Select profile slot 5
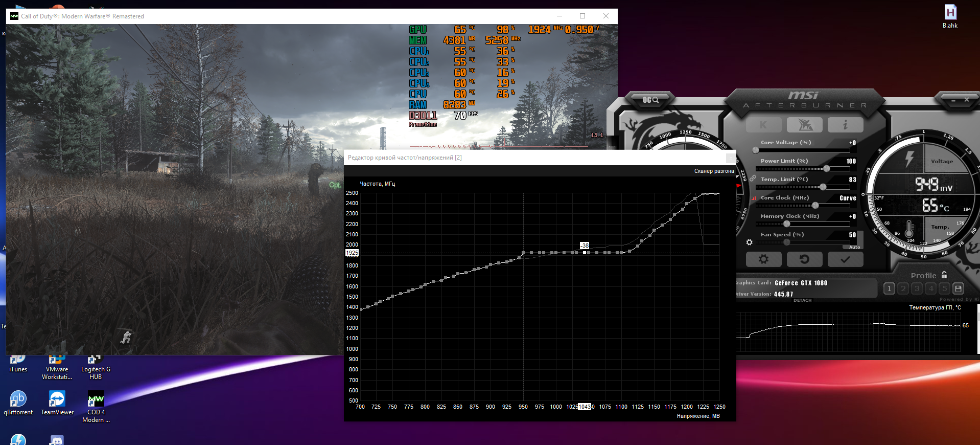The height and width of the screenshot is (445, 980). (x=944, y=288)
